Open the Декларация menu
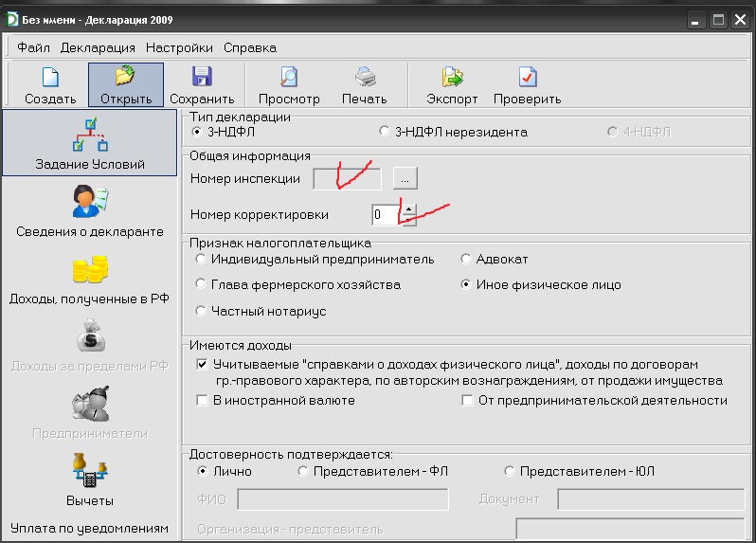The height and width of the screenshot is (543, 756). tap(98, 47)
